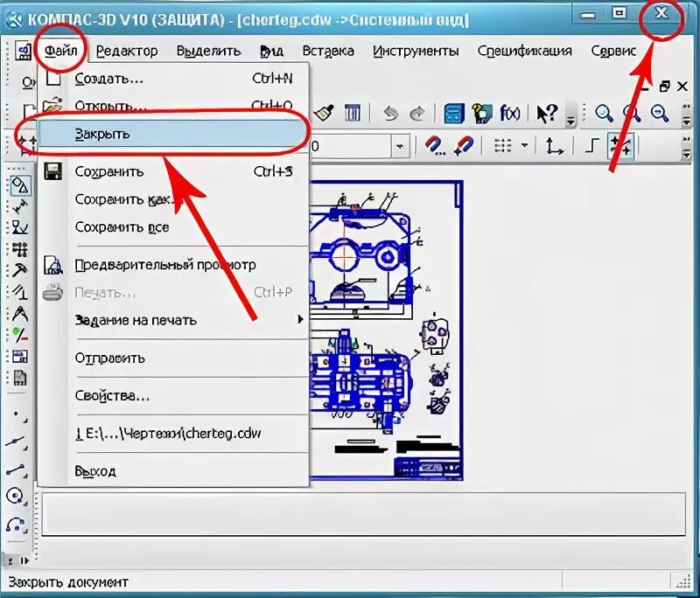The width and height of the screenshot is (700, 598).
Task: Expand current state toolbar overflow arrow
Action: [687, 147]
